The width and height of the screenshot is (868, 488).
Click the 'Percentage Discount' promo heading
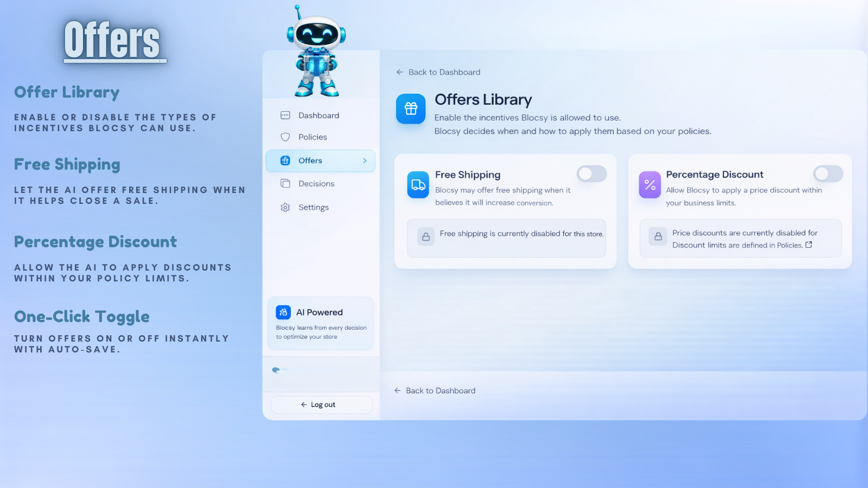point(95,242)
